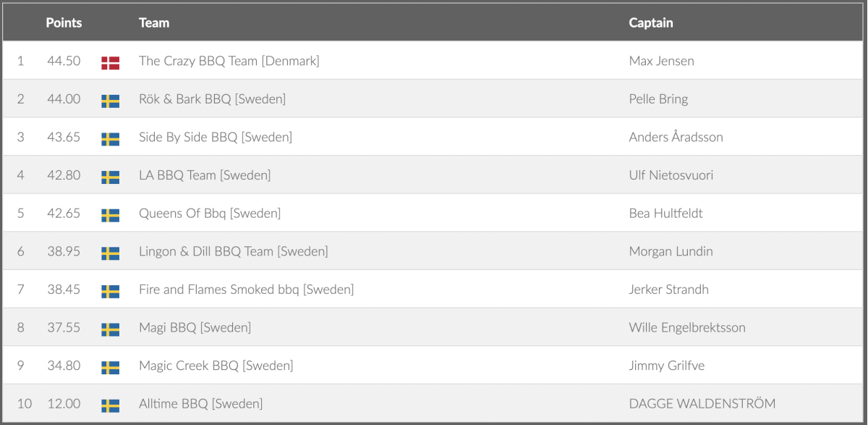Viewport: 868px width, 425px height.
Task: Click the flag beside Alltime BBQ
Action: [110, 405]
